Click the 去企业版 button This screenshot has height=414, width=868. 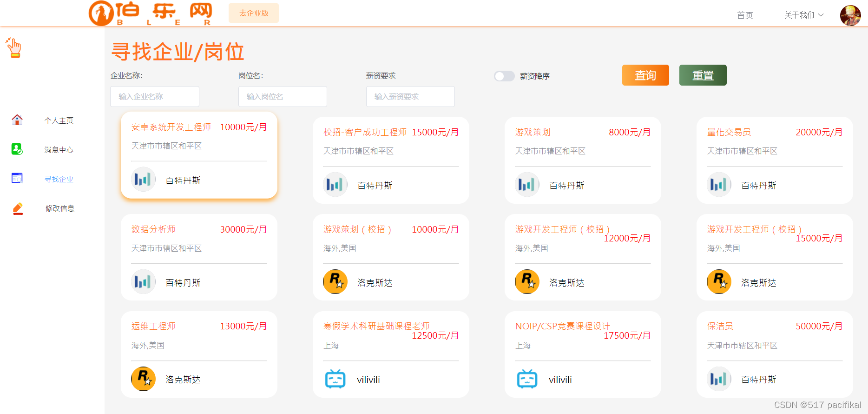coord(254,13)
